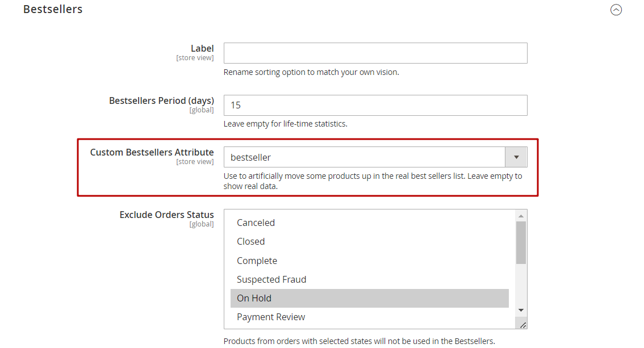The image size is (644, 348).
Task: Click the Bestsellers section heading
Action: click(x=53, y=9)
